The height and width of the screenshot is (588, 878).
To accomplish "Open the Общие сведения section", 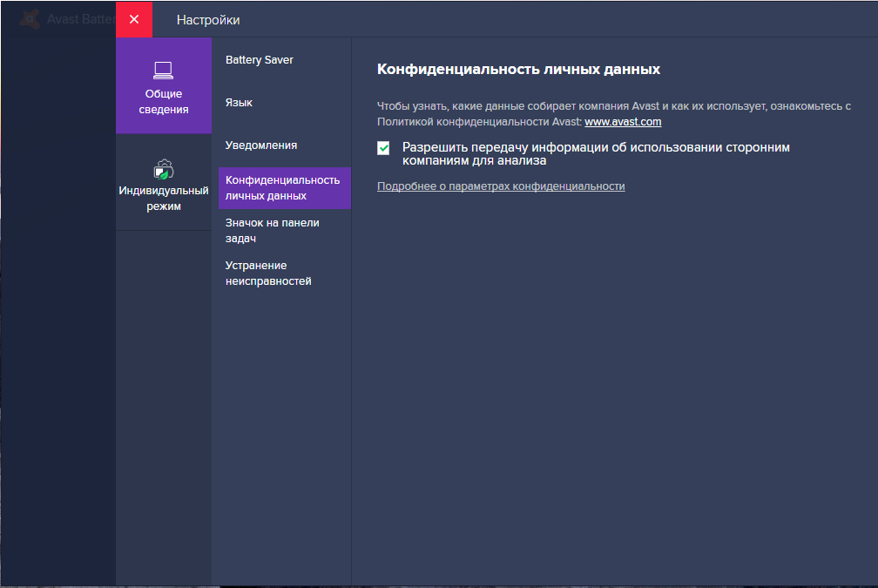I will pyautogui.click(x=164, y=85).
